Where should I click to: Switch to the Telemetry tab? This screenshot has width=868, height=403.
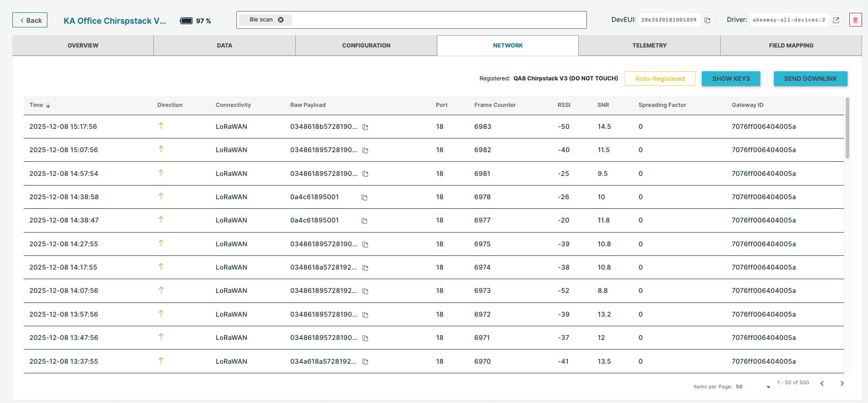pyautogui.click(x=649, y=46)
